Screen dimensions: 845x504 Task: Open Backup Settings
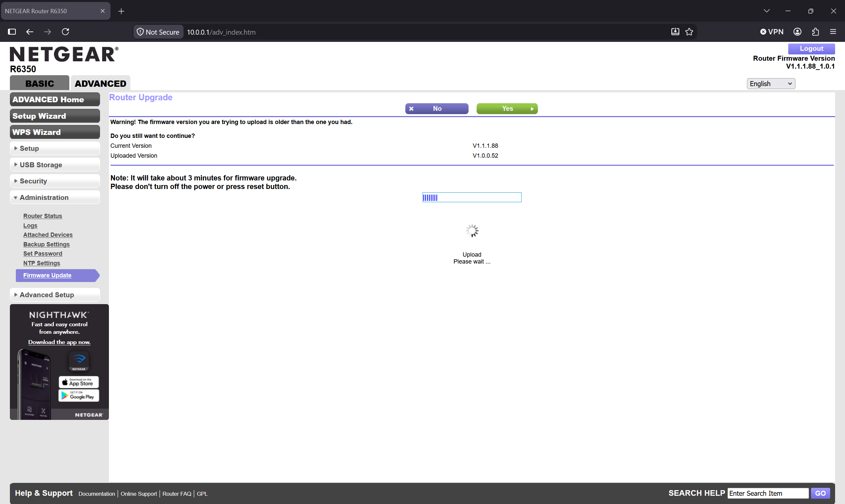[x=47, y=244]
